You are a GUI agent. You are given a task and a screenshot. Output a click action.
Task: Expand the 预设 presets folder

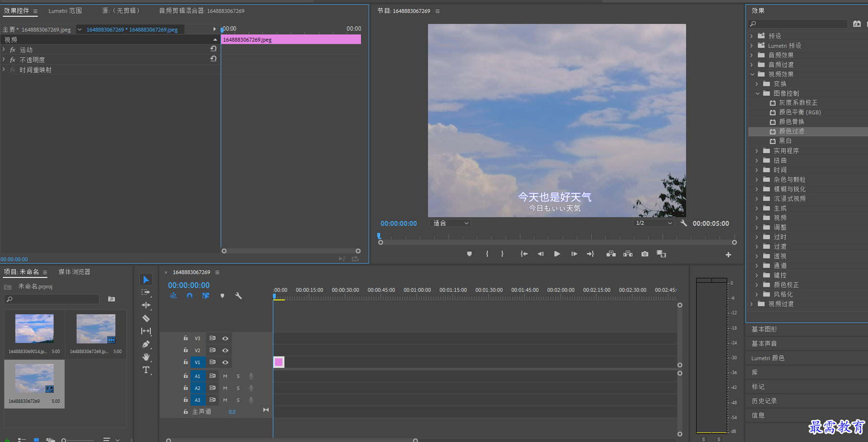(752, 36)
